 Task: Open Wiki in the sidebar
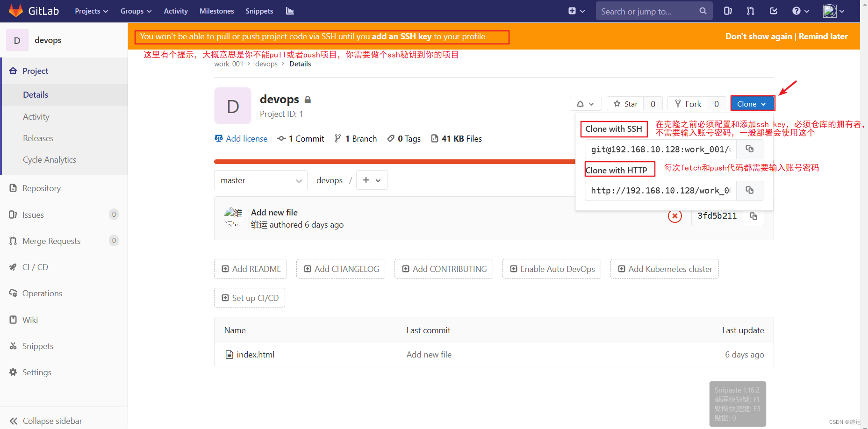click(x=30, y=320)
